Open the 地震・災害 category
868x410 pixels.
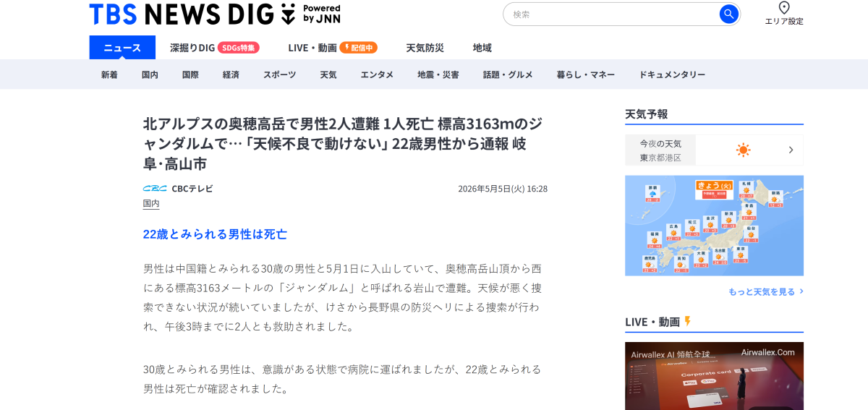pyautogui.click(x=438, y=74)
